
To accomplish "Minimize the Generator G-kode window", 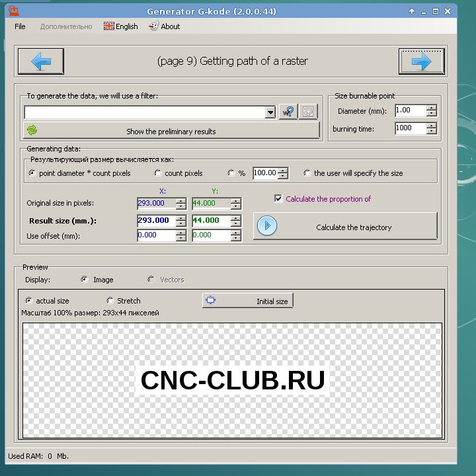I will pyautogui.click(x=424, y=11).
